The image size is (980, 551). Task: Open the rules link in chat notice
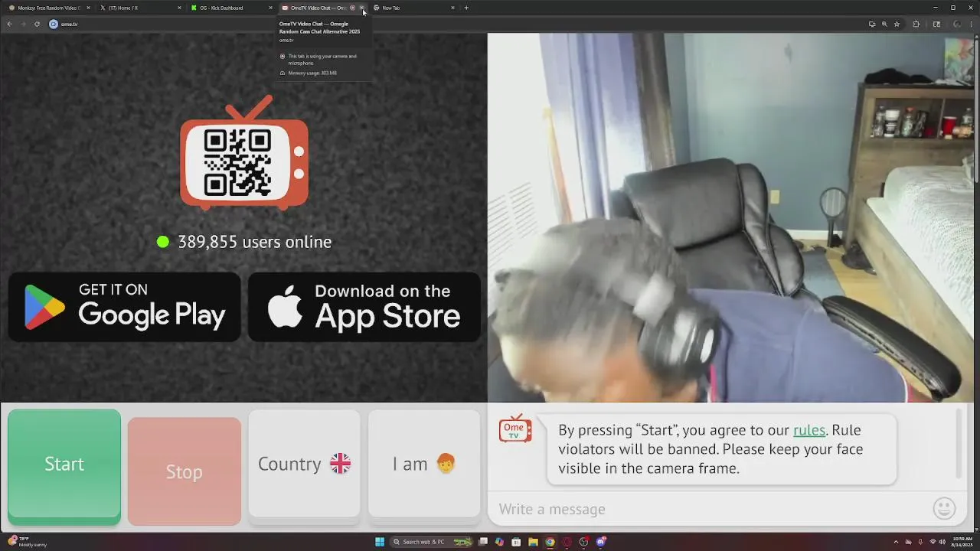(x=809, y=430)
